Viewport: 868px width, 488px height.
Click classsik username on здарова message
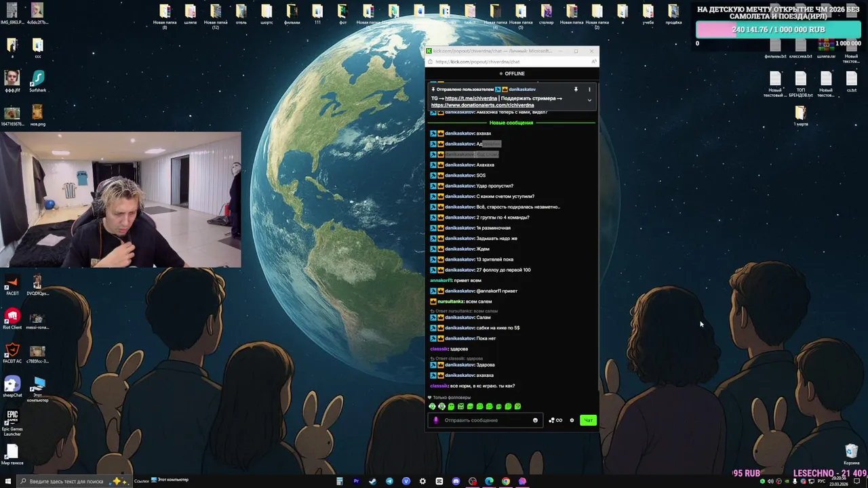point(439,349)
